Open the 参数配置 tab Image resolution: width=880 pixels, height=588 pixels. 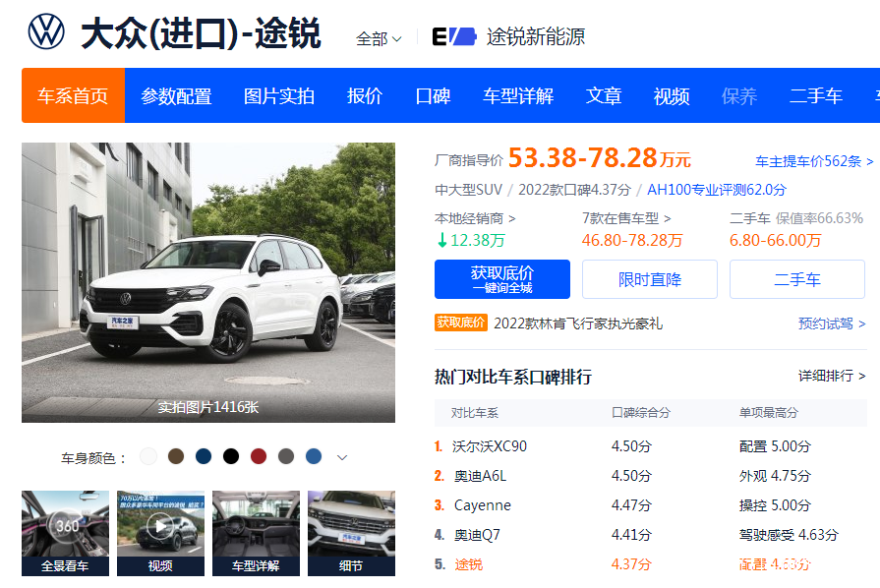point(176,96)
